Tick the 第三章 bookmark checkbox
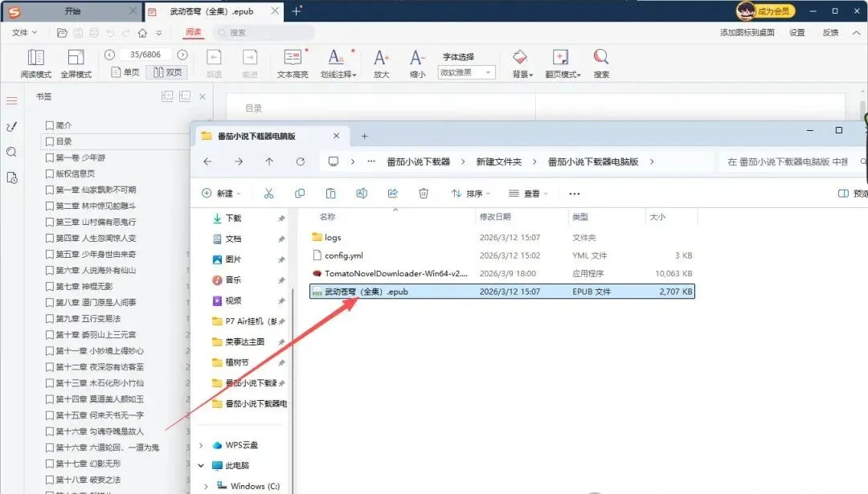The width and height of the screenshot is (868, 494). coord(50,222)
